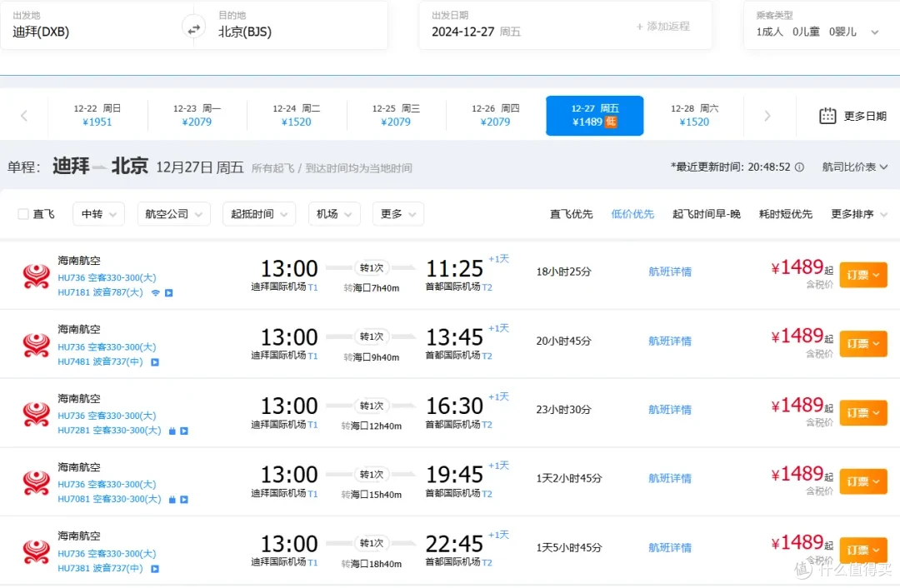Click flight link HU7281 空客330-300(大)

[109, 431]
